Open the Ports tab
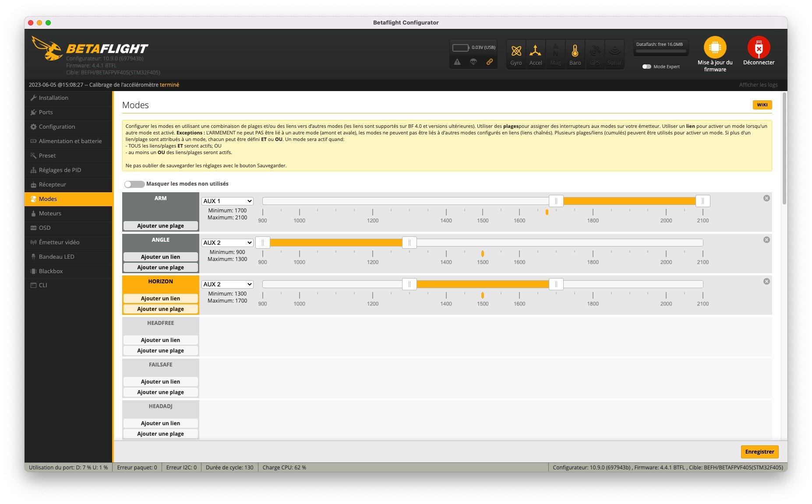Viewport: 812px width, 504px height. [x=69, y=112]
